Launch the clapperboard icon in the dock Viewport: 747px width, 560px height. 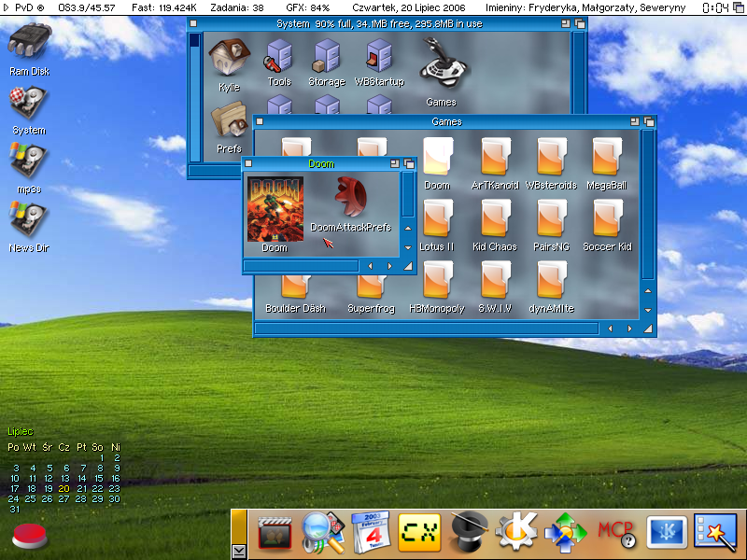pyautogui.click(x=274, y=533)
